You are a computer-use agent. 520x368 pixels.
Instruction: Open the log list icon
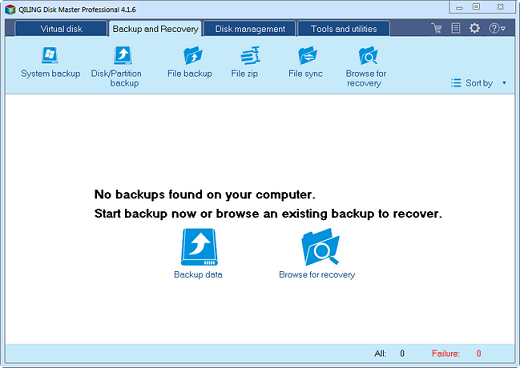pyautogui.click(x=456, y=28)
